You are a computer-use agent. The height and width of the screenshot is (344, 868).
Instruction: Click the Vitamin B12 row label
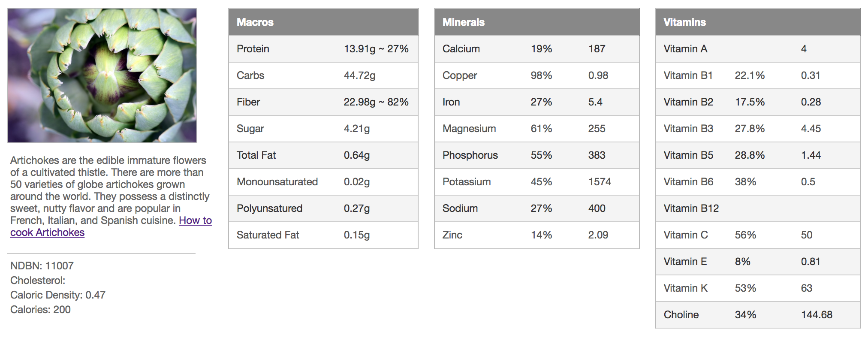(691, 208)
